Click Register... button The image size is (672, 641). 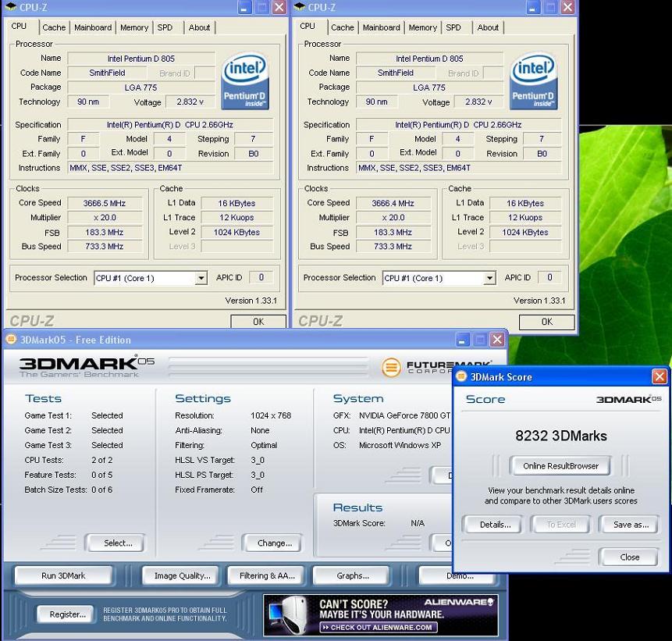pyautogui.click(x=66, y=614)
